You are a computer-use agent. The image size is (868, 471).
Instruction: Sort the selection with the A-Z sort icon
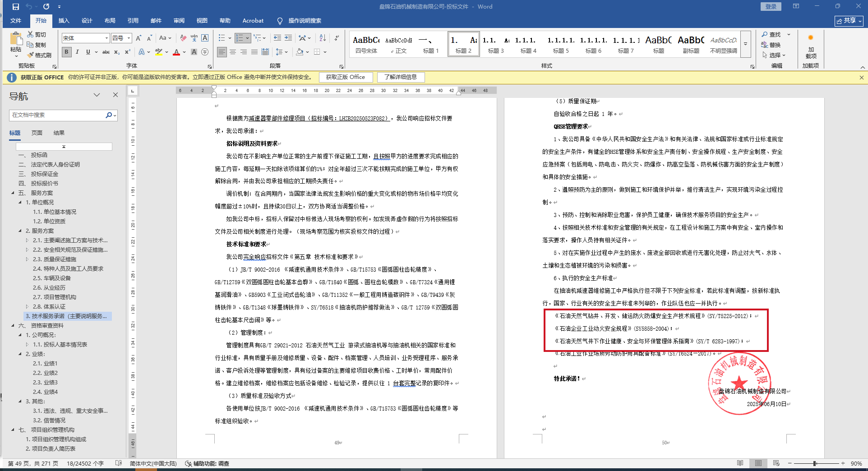(x=323, y=38)
